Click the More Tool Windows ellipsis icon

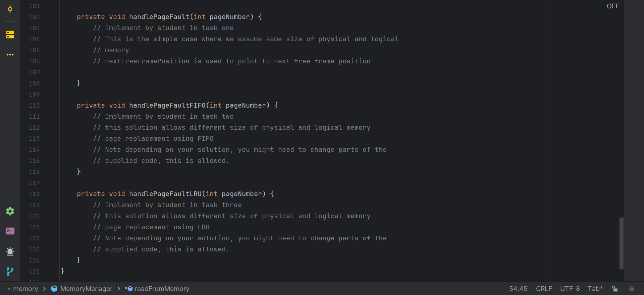(x=10, y=55)
